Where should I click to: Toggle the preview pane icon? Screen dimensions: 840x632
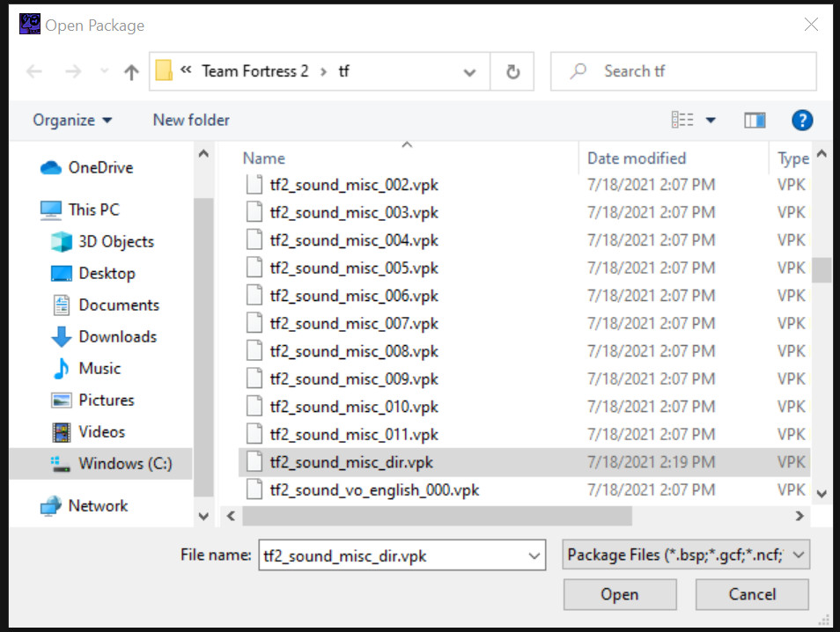755,121
